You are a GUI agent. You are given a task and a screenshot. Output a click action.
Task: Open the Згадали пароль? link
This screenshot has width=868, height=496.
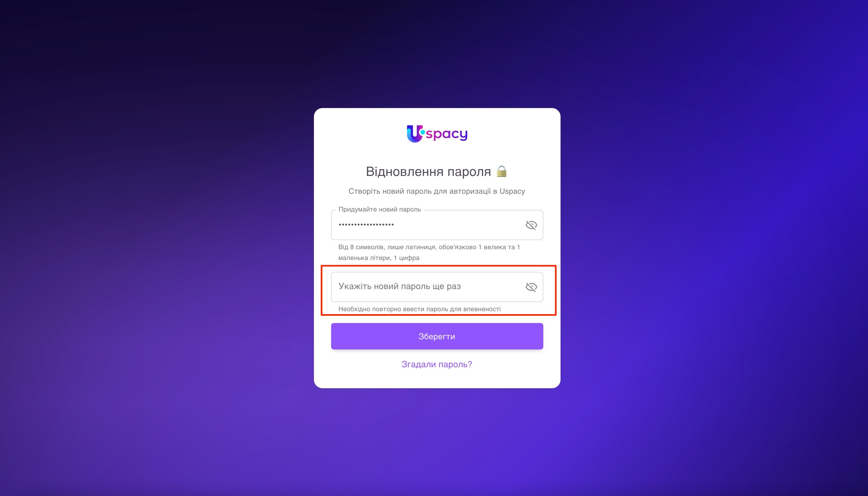[437, 364]
